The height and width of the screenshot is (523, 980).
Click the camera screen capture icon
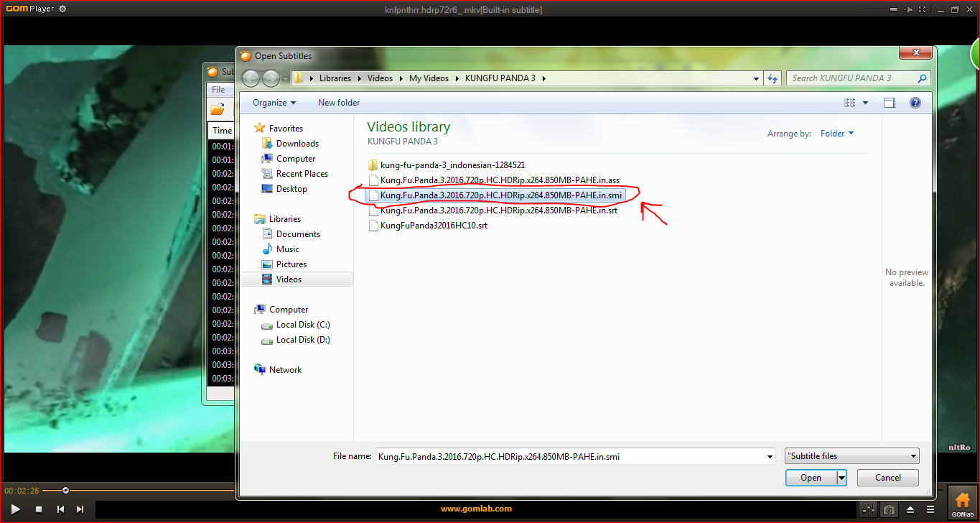tap(890, 509)
